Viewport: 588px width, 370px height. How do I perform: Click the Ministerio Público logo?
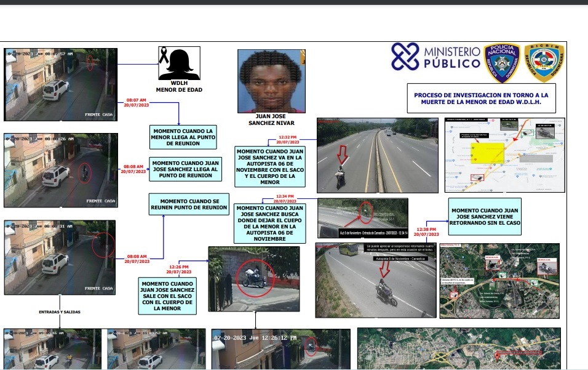point(435,57)
